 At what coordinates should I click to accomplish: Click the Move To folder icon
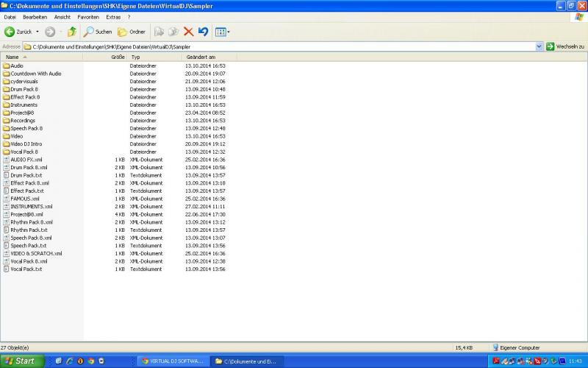159,32
